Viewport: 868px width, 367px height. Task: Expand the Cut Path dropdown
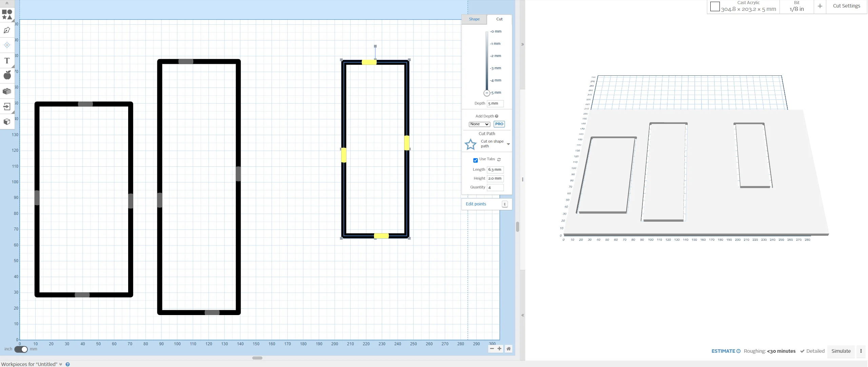pyautogui.click(x=508, y=144)
